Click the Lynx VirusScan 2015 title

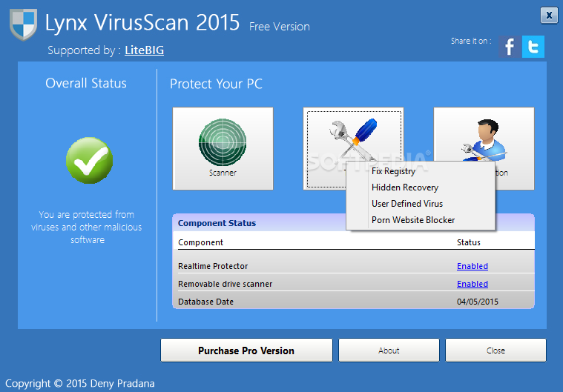coord(142,22)
